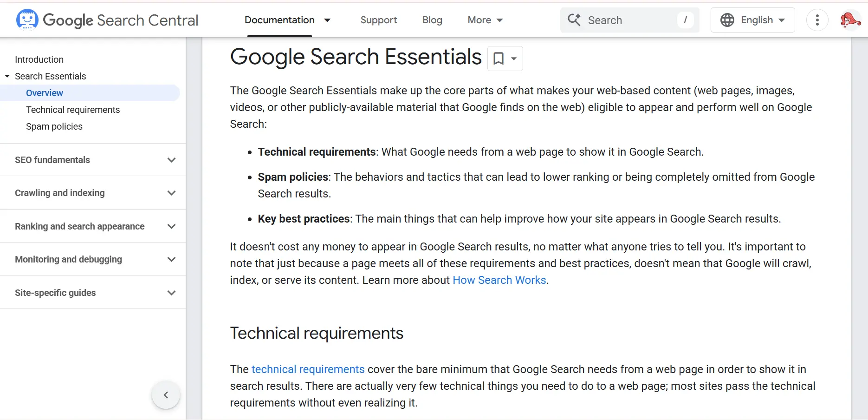Go to the Support tab
868x420 pixels.
tap(379, 20)
